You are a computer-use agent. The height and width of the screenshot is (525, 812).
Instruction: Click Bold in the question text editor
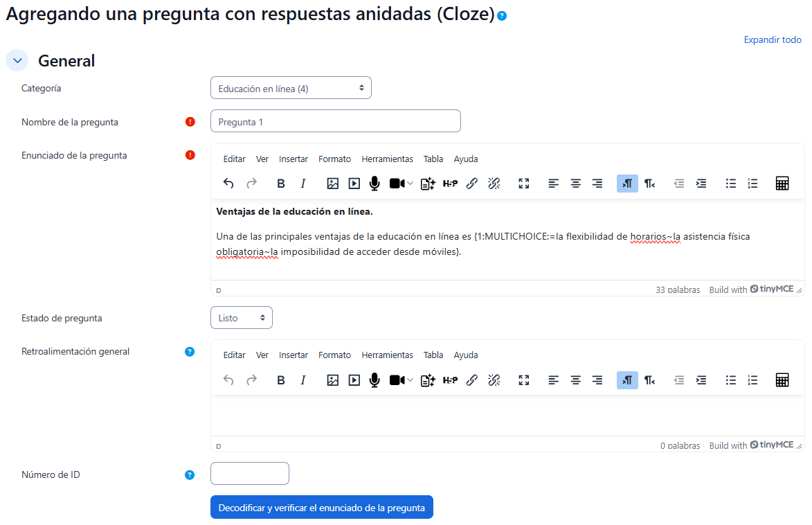point(281,184)
